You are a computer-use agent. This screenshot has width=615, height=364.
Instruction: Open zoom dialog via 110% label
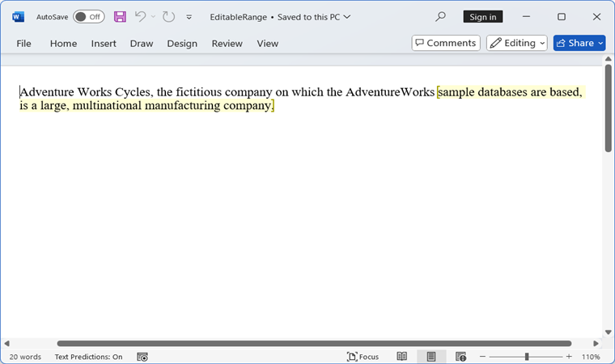pyautogui.click(x=591, y=357)
